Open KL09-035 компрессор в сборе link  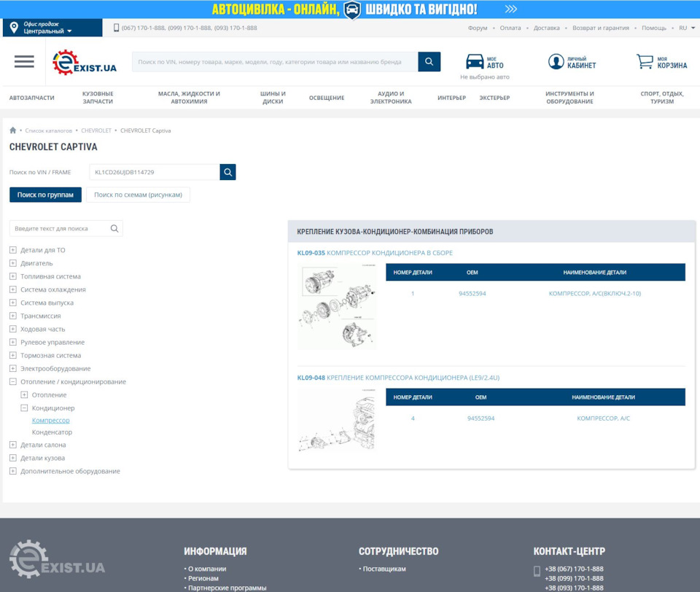pyautogui.click(x=375, y=253)
